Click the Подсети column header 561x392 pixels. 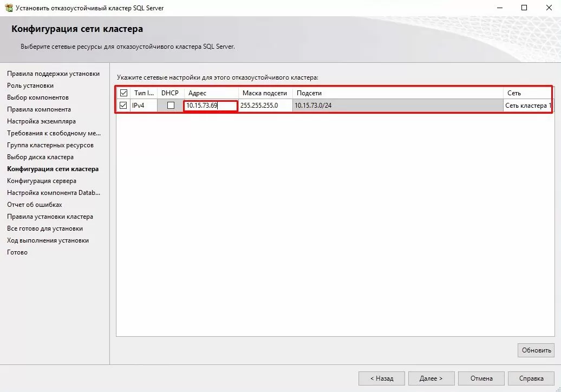[398, 93]
